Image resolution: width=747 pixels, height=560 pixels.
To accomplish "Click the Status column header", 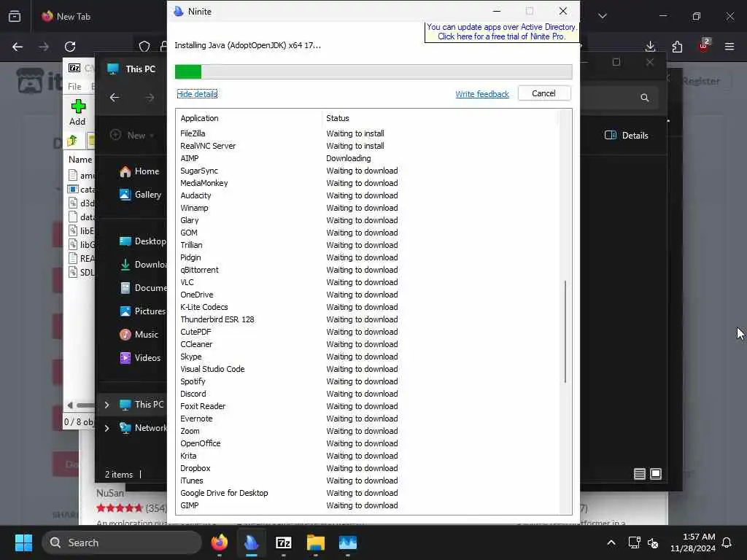I will click(440, 118).
